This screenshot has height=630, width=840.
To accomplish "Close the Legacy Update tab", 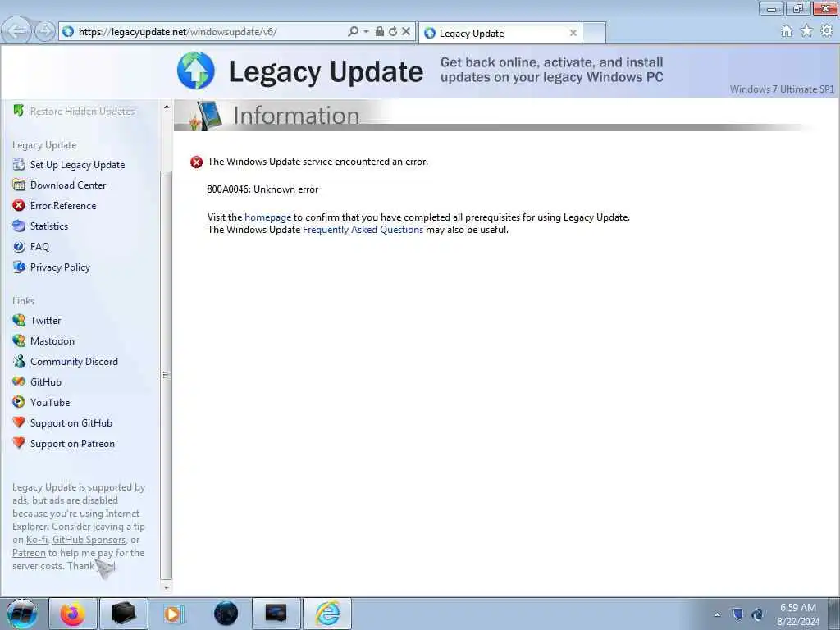I will [573, 33].
